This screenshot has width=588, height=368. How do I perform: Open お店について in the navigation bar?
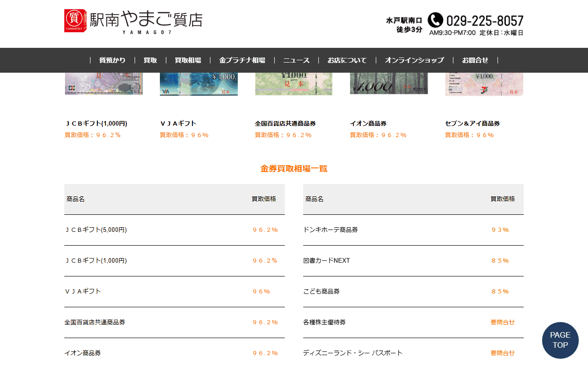pyautogui.click(x=347, y=60)
